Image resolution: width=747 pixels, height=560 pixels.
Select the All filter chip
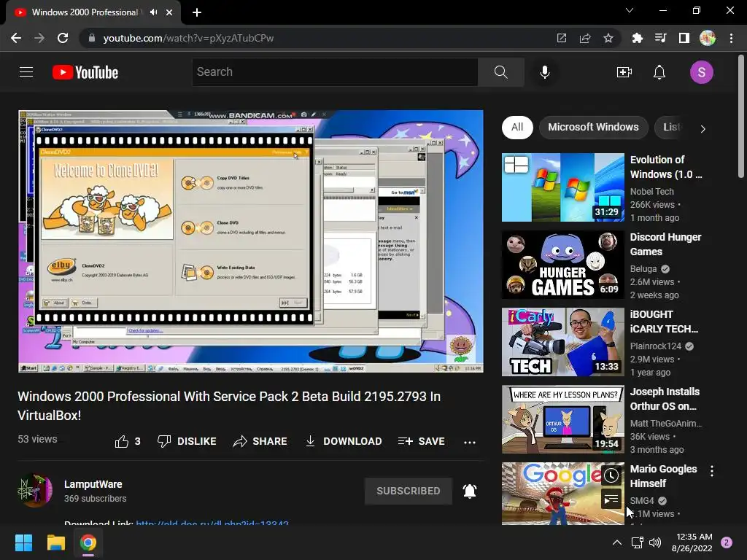pyautogui.click(x=517, y=127)
